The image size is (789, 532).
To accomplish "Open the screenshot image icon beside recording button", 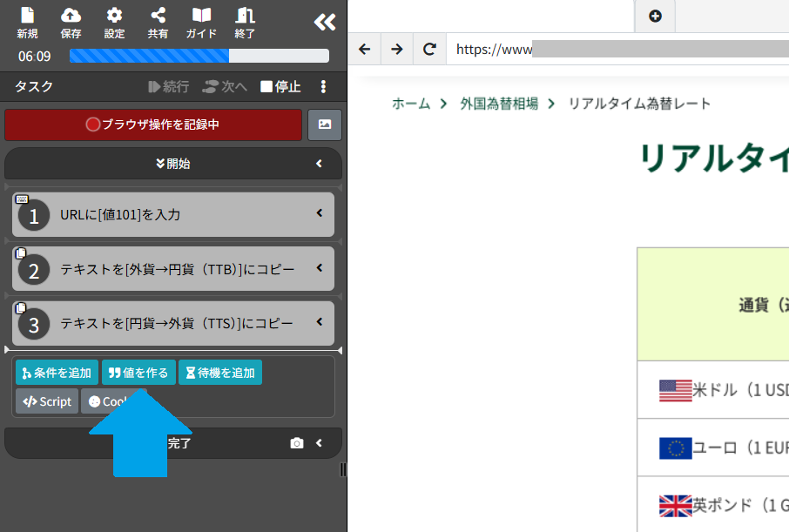I will pos(324,125).
